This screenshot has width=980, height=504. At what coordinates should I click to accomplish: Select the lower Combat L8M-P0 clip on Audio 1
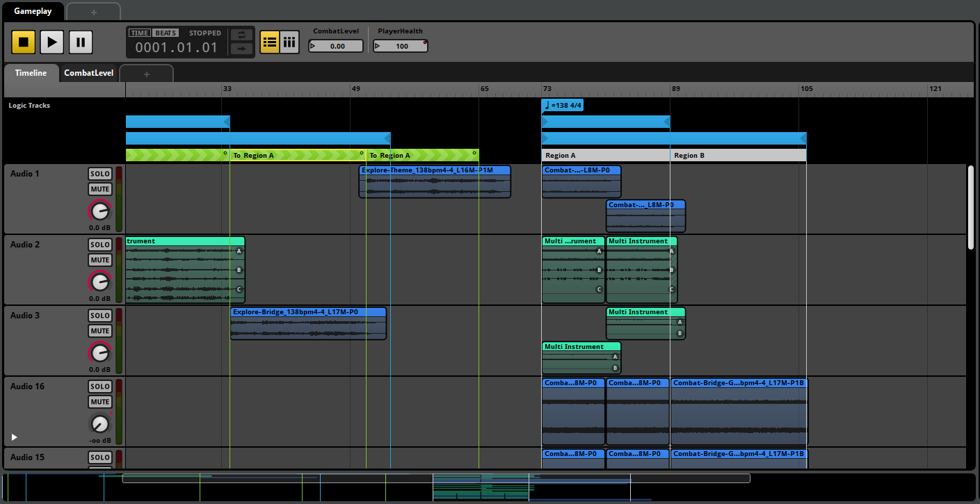click(645, 216)
